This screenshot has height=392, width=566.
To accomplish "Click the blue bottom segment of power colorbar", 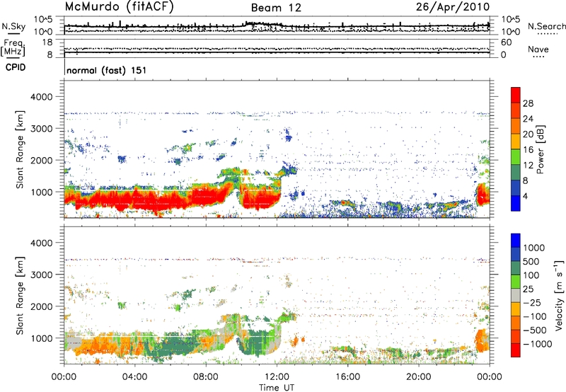I will tap(516, 203).
